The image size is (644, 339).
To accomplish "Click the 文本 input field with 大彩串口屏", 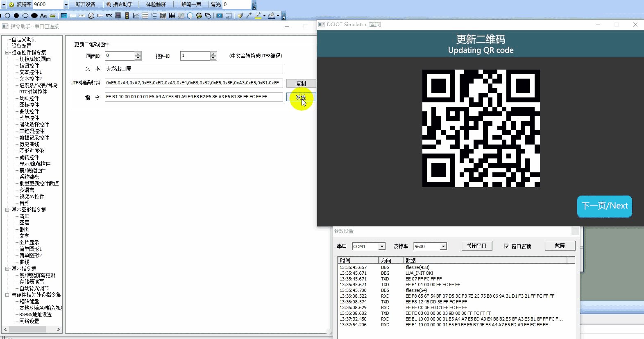I will click(x=194, y=69).
